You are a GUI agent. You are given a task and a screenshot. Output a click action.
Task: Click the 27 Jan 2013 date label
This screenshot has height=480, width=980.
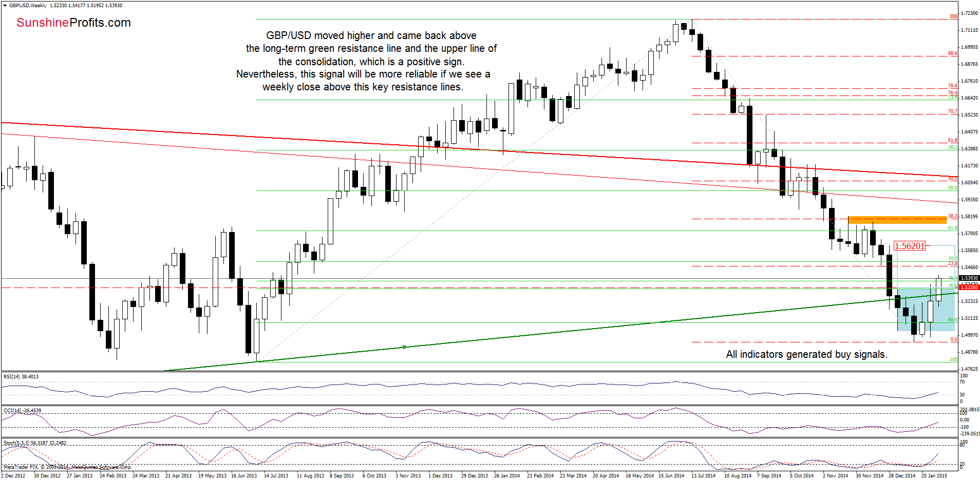(80, 475)
